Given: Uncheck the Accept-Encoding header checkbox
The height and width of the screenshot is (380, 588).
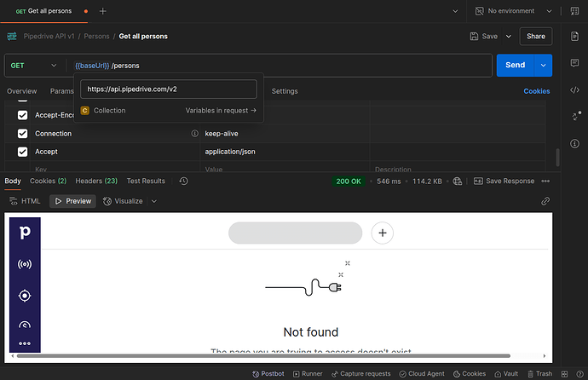Looking at the screenshot, I should point(22,115).
